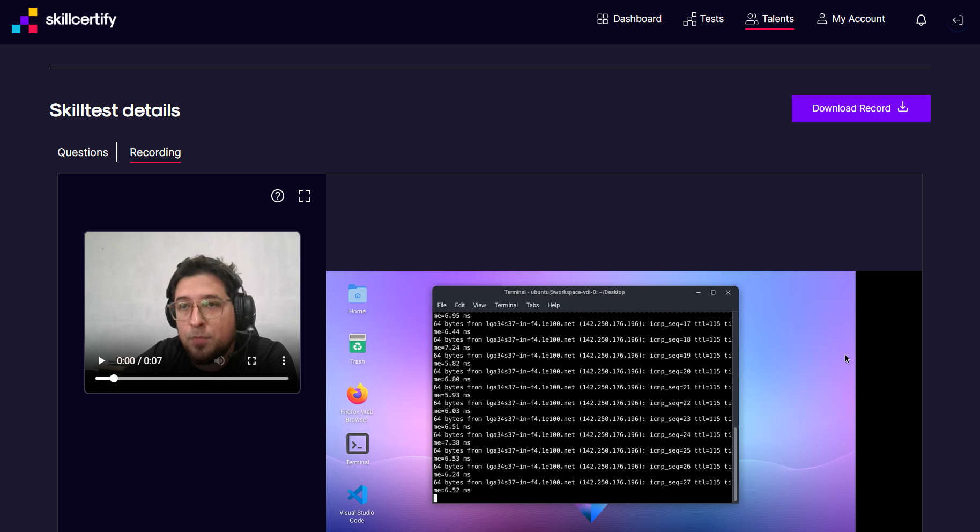
Task: Expand the recording panel to fullscreen
Action: [x=305, y=196]
